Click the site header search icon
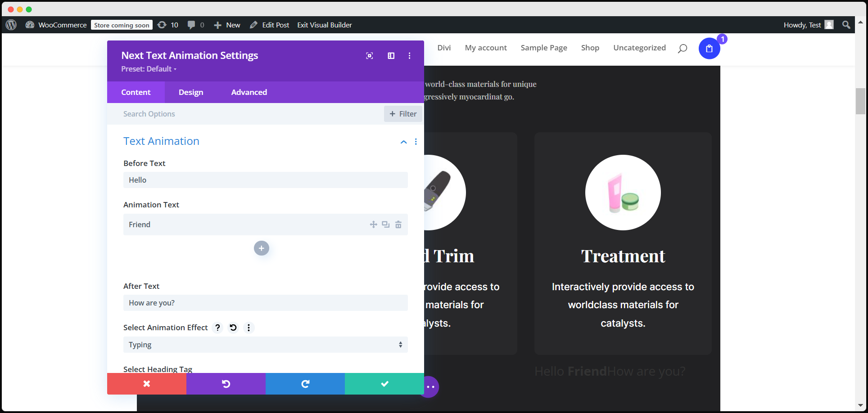 pyautogui.click(x=683, y=48)
